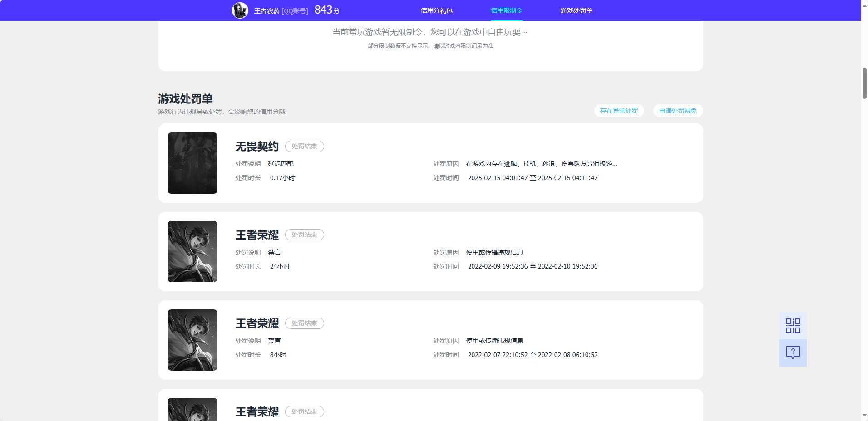Click time range starting 2022-02-07 22:10:52
868x421 pixels.
[x=533, y=355]
